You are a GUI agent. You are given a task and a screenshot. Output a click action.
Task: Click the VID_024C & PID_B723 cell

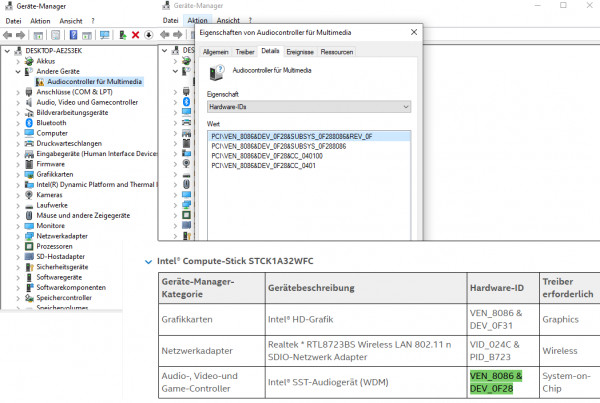click(503, 351)
